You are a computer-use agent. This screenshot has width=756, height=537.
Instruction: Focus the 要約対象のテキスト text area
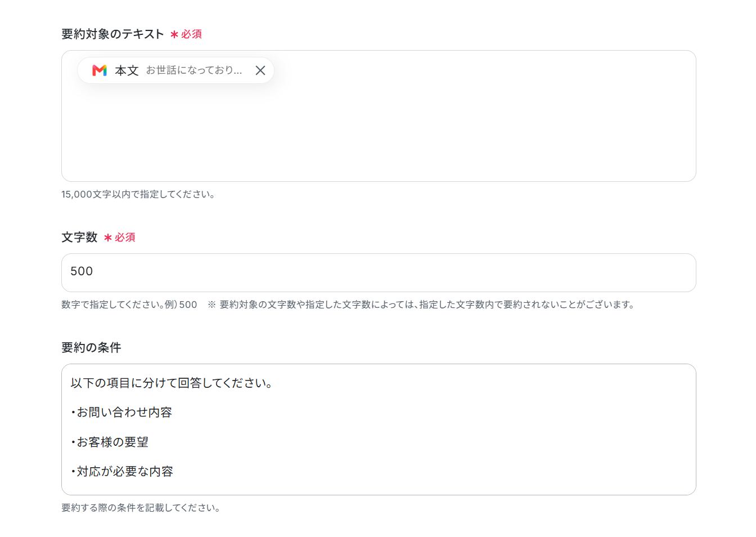(x=379, y=116)
